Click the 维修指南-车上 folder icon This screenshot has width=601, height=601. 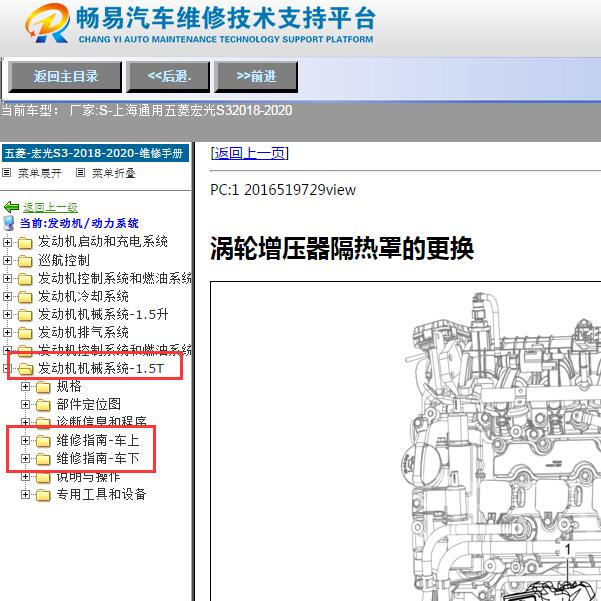click(43, 441)
